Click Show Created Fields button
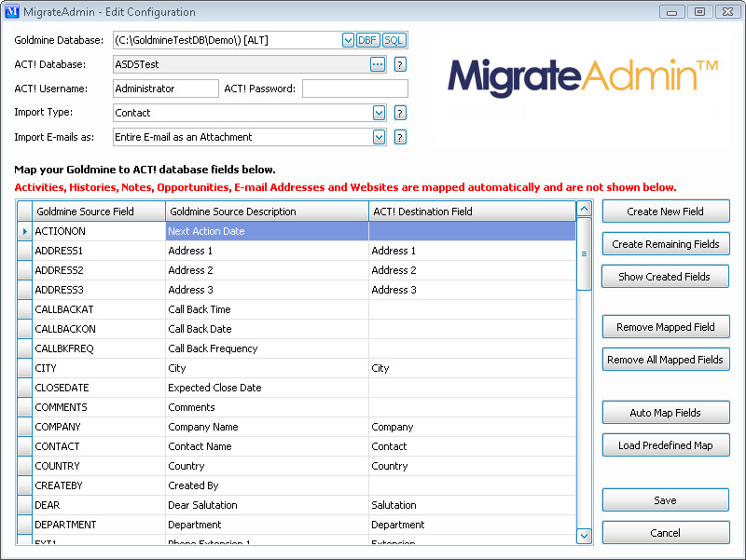The width and height of the screenshot is (746, 560). click(x=665, y=276)
